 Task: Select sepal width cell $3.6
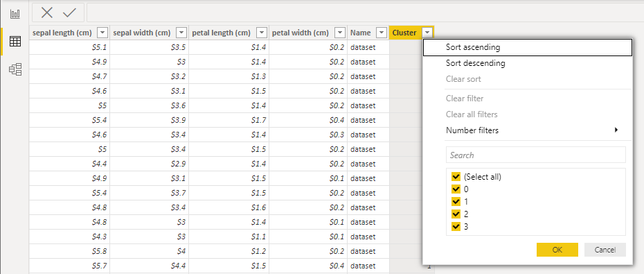[x=150, y=105]
